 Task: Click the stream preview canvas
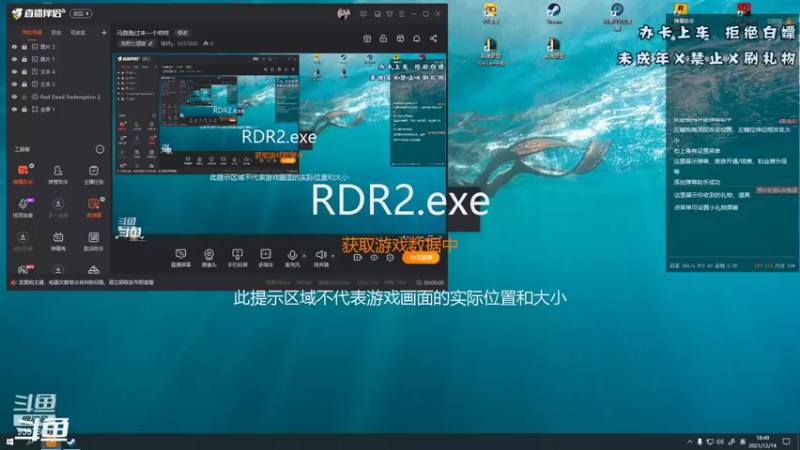pos(280,144)
